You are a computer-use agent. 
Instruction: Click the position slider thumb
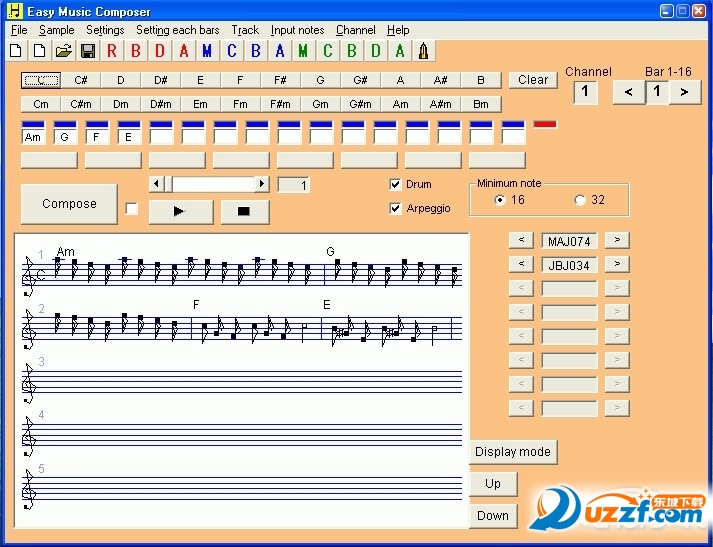pyautogui.click(x=167, y=184)
